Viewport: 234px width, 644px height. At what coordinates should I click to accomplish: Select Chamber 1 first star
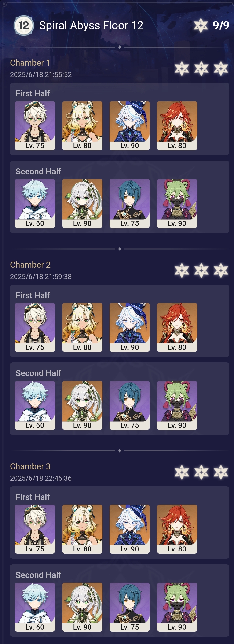(182, 69)
